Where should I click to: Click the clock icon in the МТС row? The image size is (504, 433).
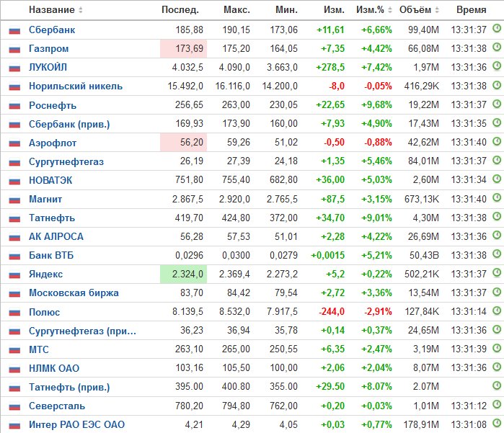tap(497, 348)
